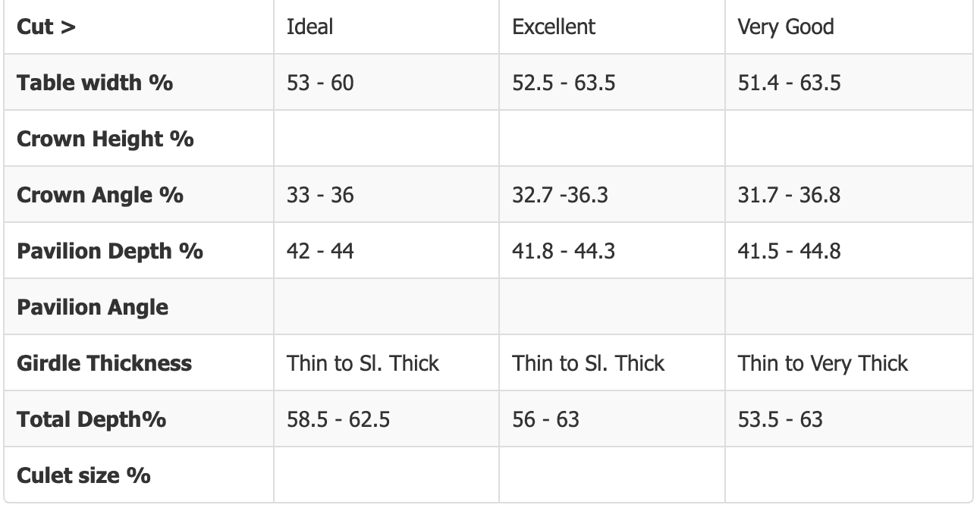Click the 'Crown Angle %' row label

tap(99, 195)
